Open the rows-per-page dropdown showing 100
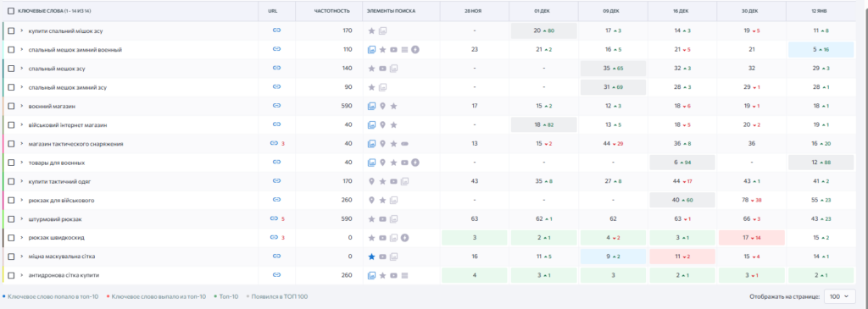 click(840, 297)
